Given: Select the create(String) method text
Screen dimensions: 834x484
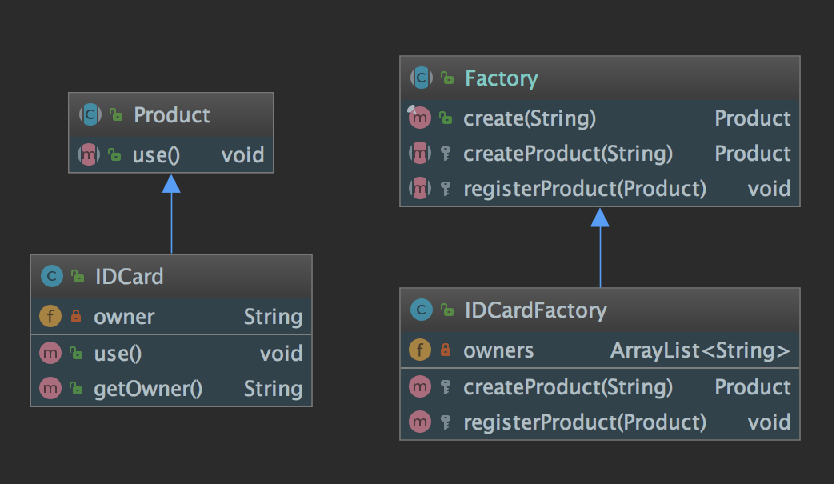Looking at the screenshot, I should point(529,119).
